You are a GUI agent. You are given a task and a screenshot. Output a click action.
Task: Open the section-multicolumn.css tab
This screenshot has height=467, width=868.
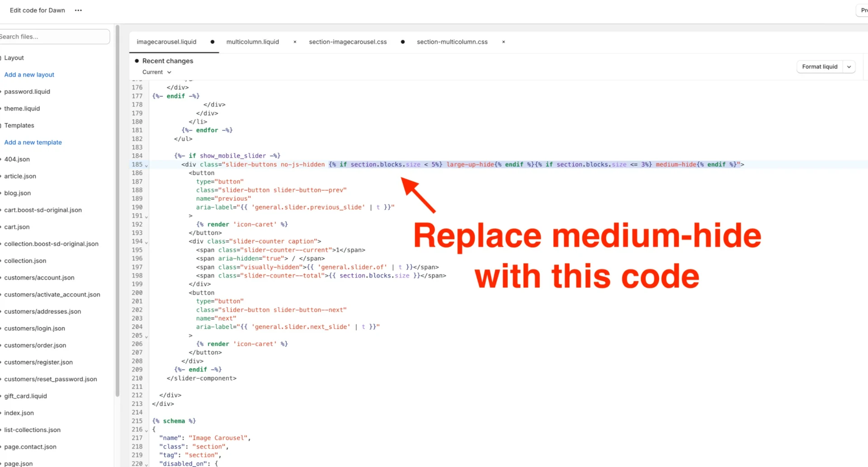pos(452,42)
